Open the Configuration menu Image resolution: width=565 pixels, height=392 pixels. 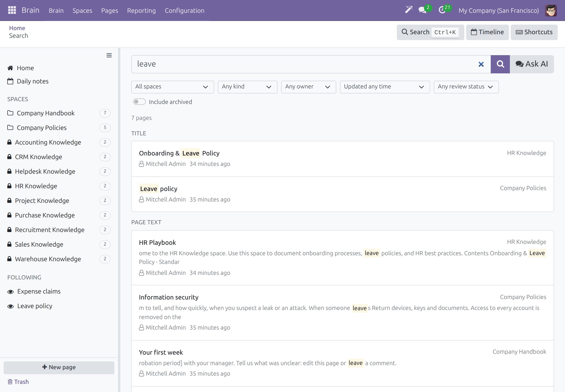(x=184, y=10)
